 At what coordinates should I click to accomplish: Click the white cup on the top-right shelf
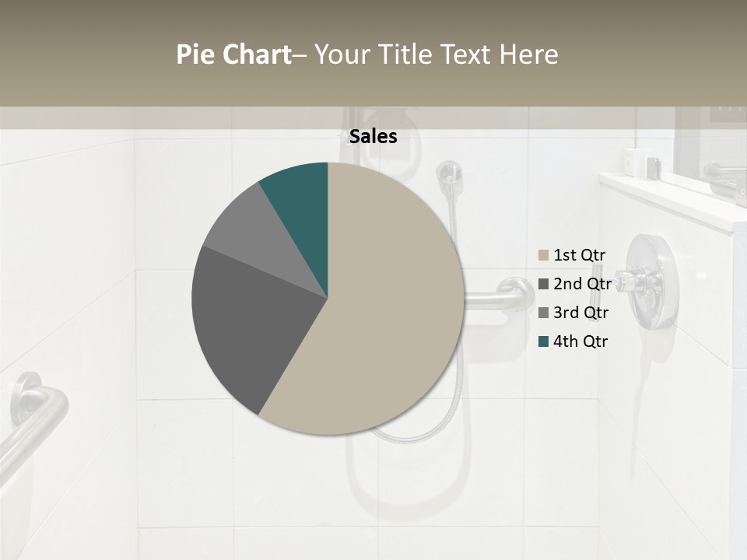click(x=633, y=162)
